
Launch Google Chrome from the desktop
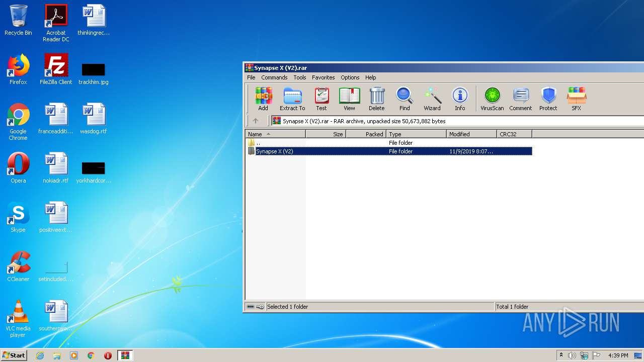pyautogui.click(x=18, y=122)
